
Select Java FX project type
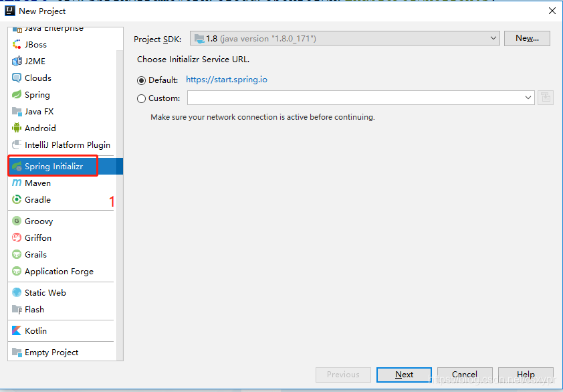pyautogui.click(x=62, y=112)
